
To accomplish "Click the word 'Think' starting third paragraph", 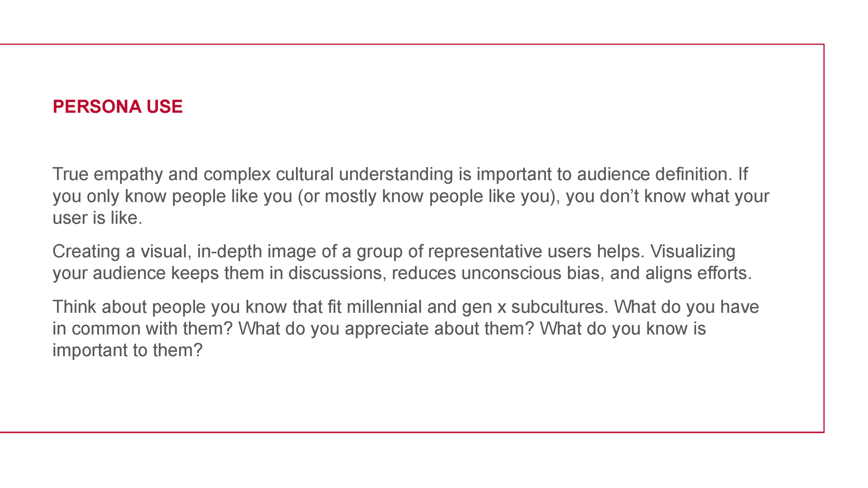I will pos(74,307).
